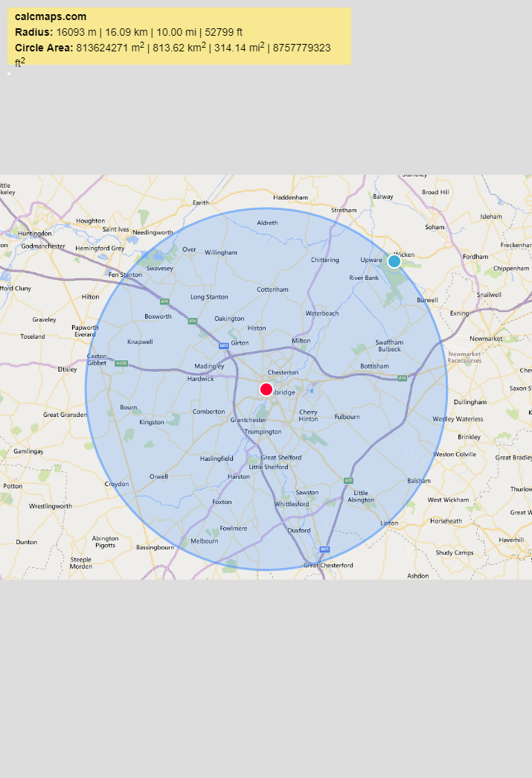Click the M11 shield near Great Chesterford

pos(324,549)
